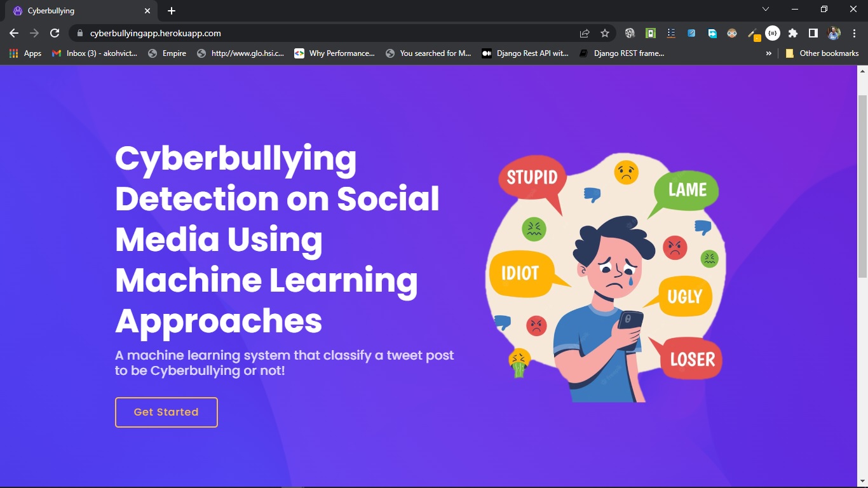Click inside the address bar
Image resolution: width=868 pixels, height=488 pixels.
click(x=254, y=33)
